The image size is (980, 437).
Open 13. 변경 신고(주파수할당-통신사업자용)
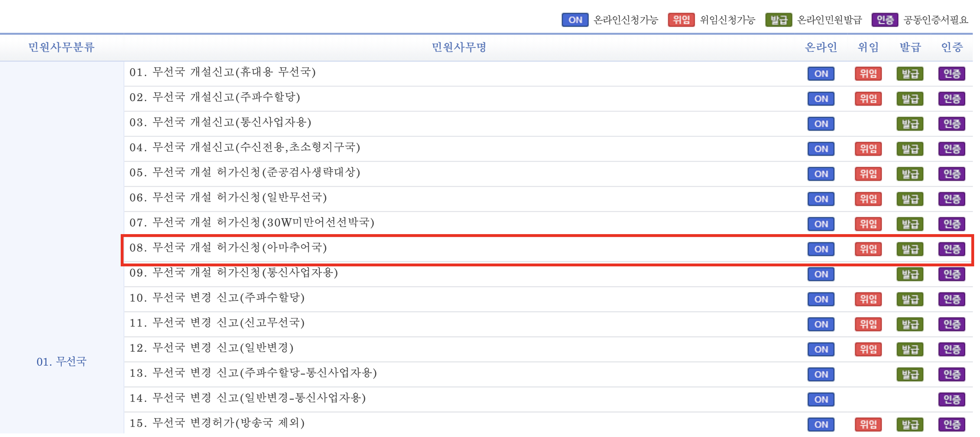[253, 373]
